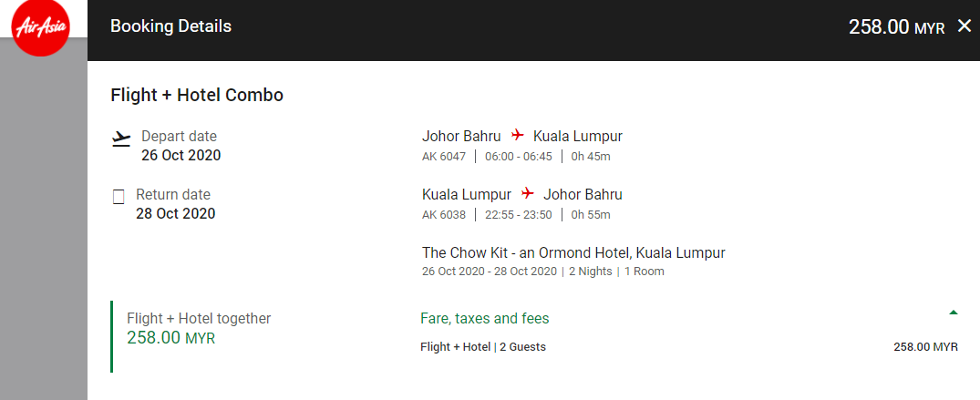Click the AirAsia logo
The image size is (980, 400).
(42, 27)
